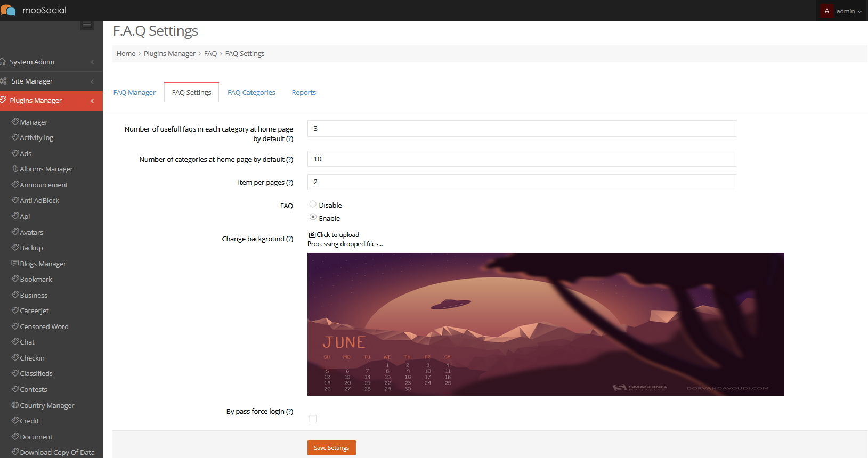Image resolution: width=868 pixels, height=458 pixels.
Task: Select the Enable FAQ radio button
Action: [x=313, y=217]
